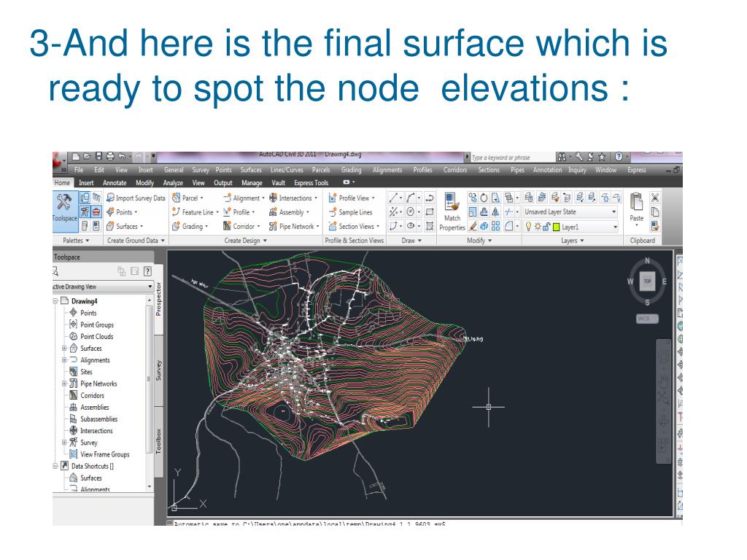Toggle the layer lock padlock icon
This screenshot has height=560, width=747.
pyautogui.click(x=546, y=227)
